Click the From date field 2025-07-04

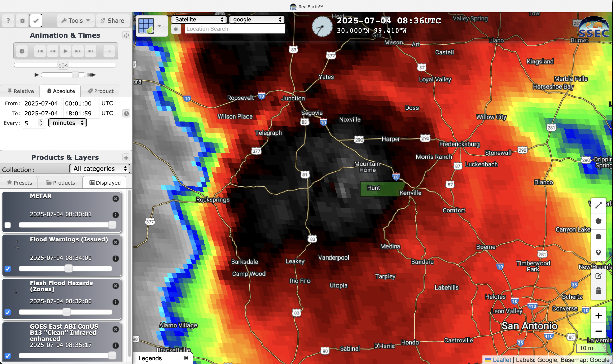pos(42,103)
